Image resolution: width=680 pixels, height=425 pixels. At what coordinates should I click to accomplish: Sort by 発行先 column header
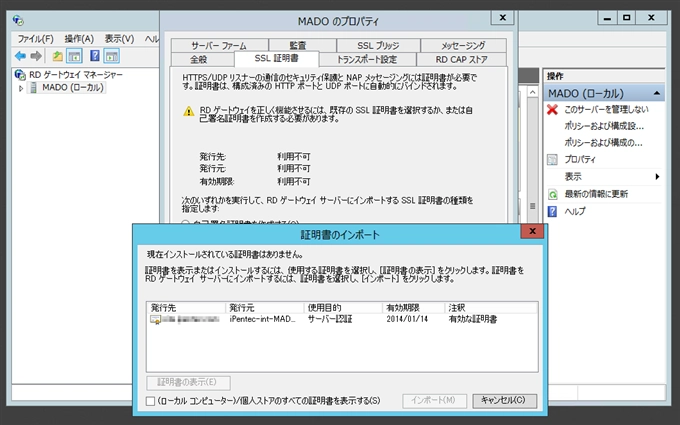(x=186, y=308)
